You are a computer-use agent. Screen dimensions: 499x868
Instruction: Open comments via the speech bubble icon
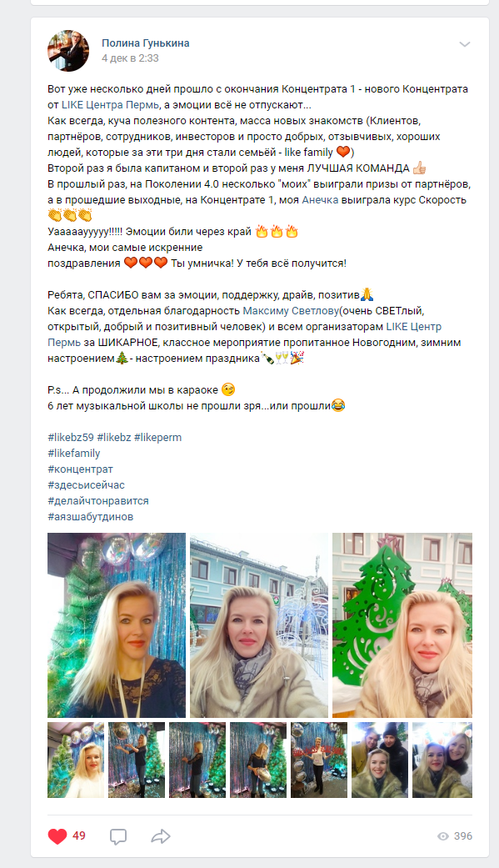[x=117, y=836]
